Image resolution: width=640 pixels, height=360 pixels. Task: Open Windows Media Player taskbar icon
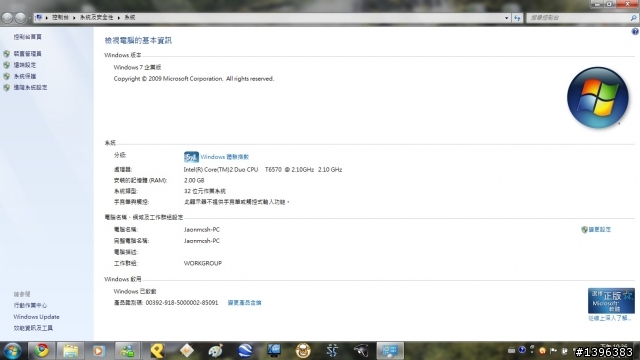[x=98, y=351]
